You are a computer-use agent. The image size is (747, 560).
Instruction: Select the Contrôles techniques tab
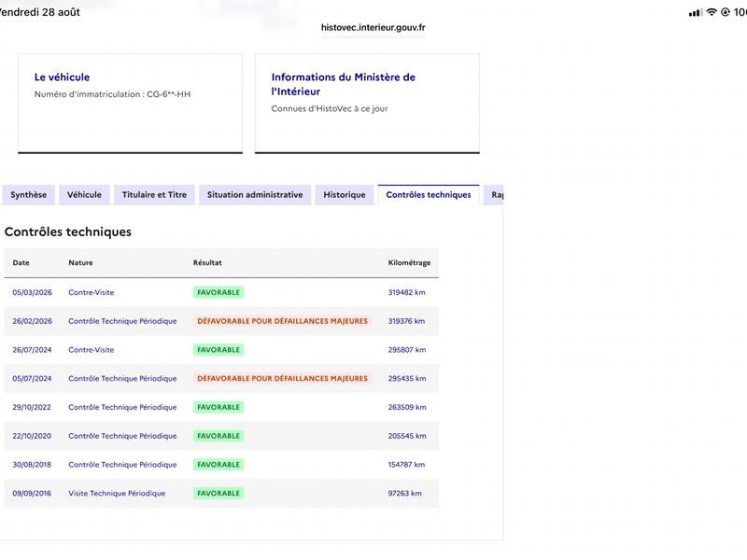coord(429,195)
